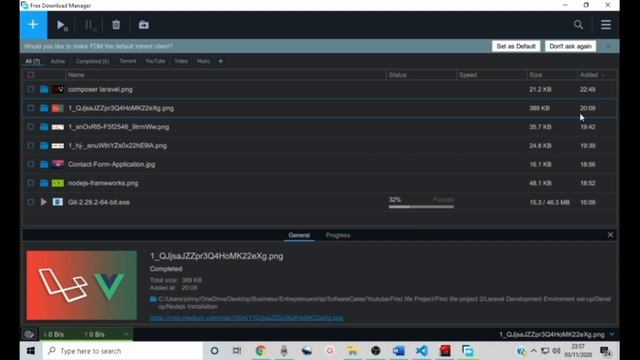Switch to the Video filter tab
The image size is (640, 360).
pyautogui.click(x=181, y=61)
